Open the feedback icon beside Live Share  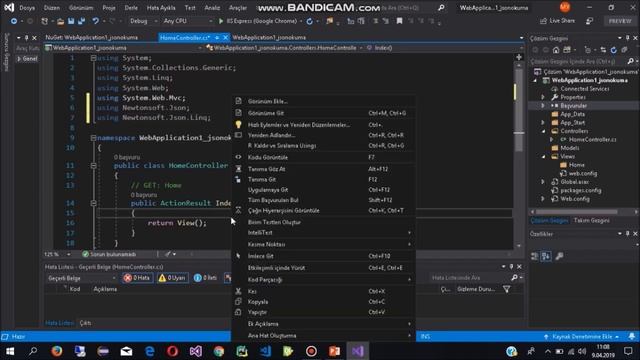(x=589, y=21)
